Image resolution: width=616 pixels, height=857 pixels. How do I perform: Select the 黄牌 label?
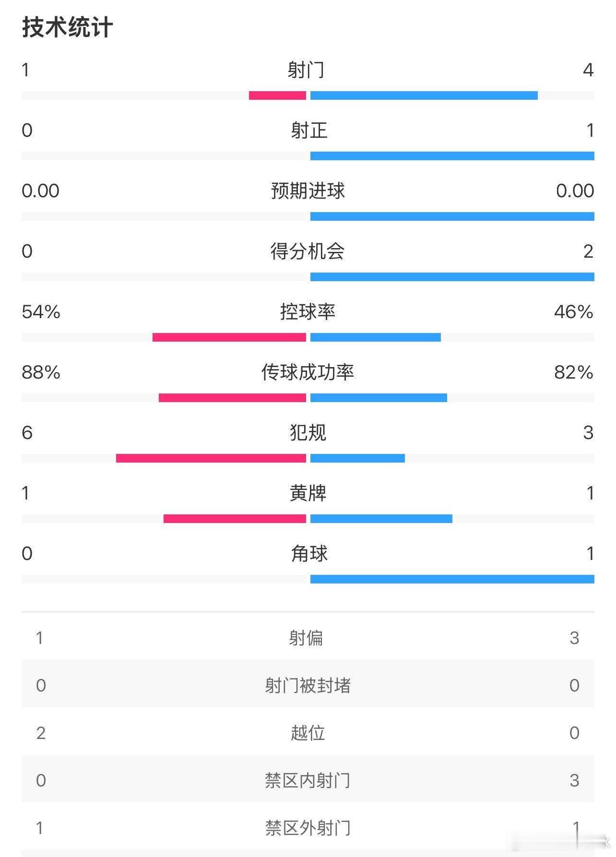(x=308, y=493)
